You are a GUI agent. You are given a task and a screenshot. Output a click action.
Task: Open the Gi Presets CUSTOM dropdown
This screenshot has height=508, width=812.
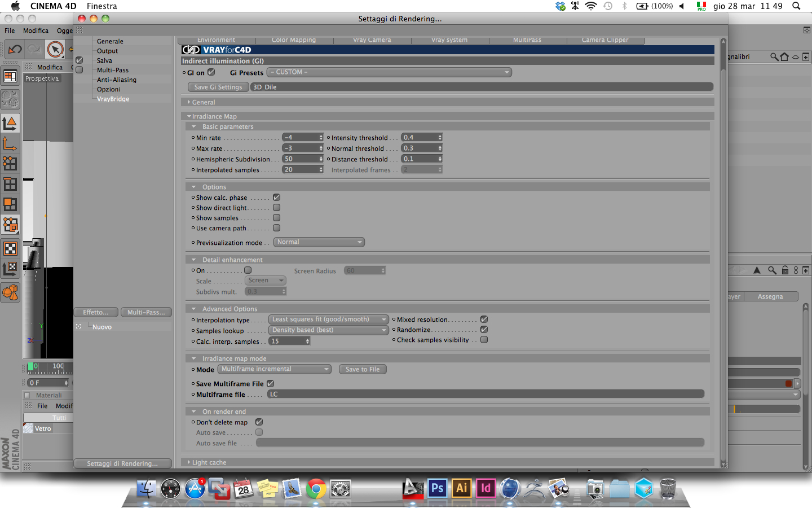389,72
